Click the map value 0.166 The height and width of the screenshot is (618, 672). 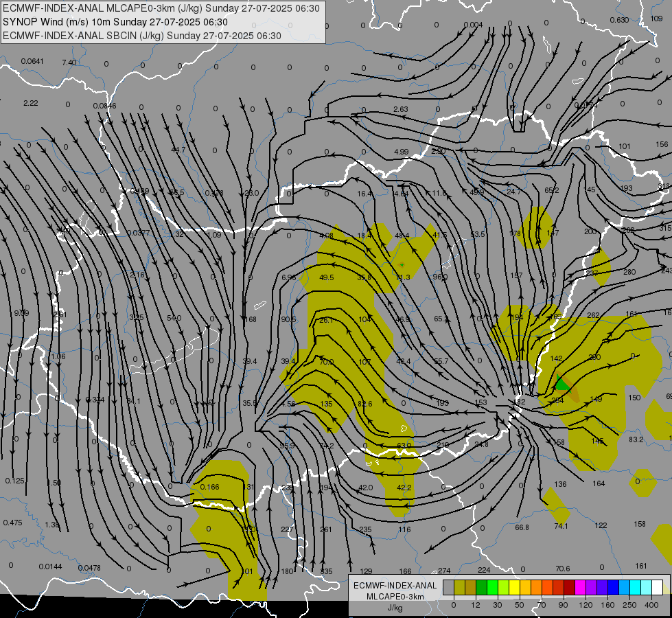pyautogui.click(x=209, y=487)
